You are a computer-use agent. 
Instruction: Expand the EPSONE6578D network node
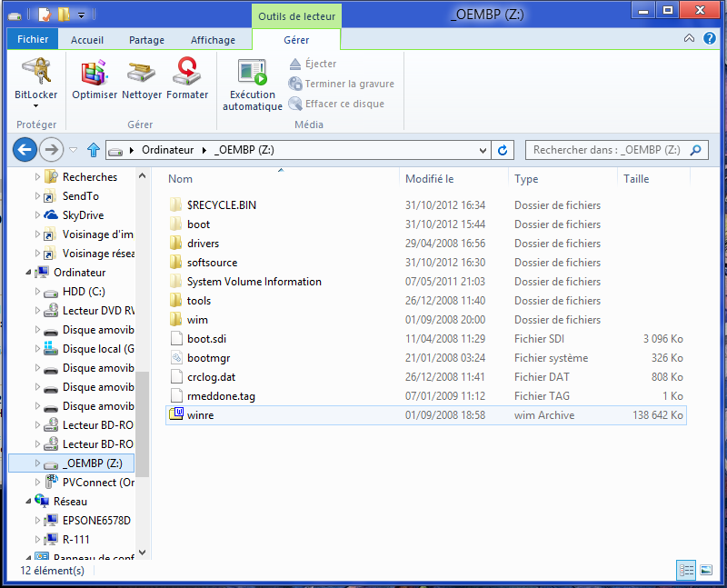37,521
